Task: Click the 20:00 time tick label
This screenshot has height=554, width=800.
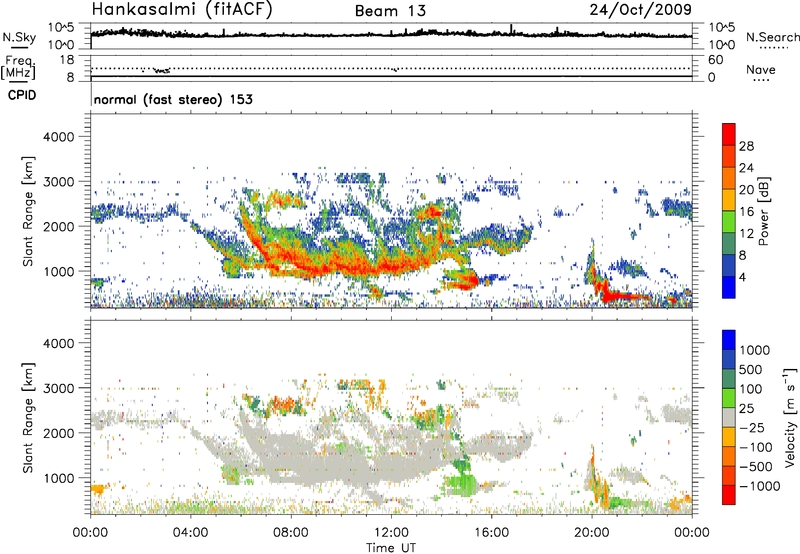Action: coord(592,533)
